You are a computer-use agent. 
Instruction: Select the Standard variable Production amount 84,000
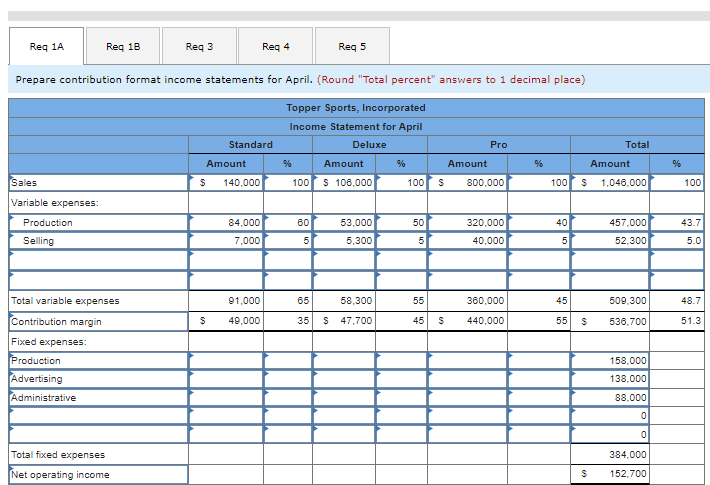[226, 222]
